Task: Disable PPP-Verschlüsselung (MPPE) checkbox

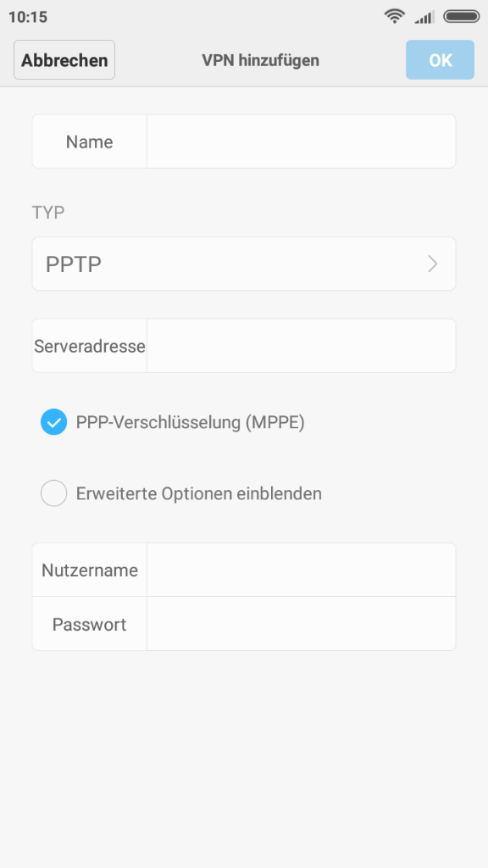Action: 53,422
